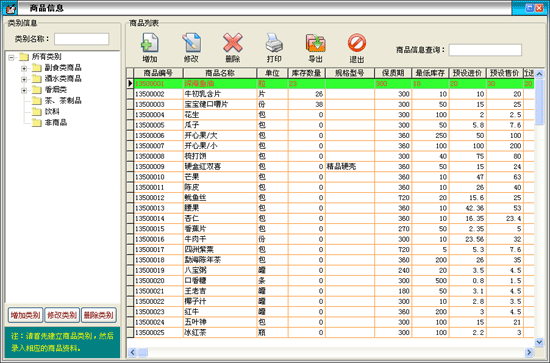Click the 预设进价 column header

(x=467, y=73)
